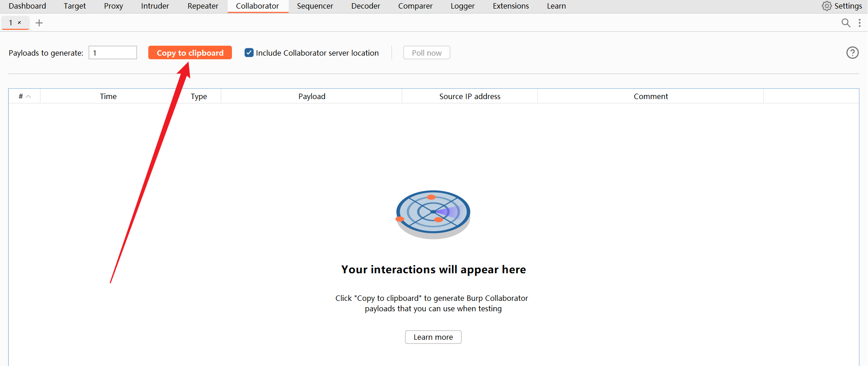Focus the Payloads to generate field
868x366 pixels.
pos(113,52)
